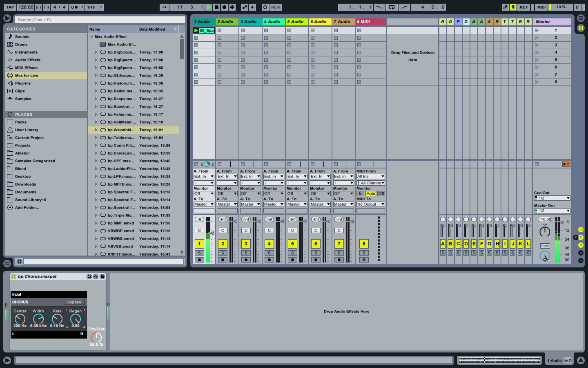
Task: Mute track 3 using its activator
Action: [246, 244]
